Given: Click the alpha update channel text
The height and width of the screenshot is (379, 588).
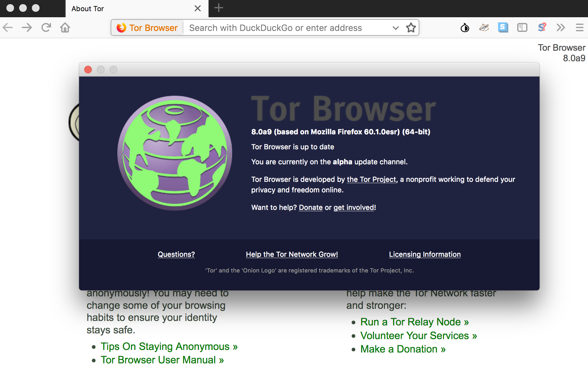Looking at the screenshot, I should point(329,162).
